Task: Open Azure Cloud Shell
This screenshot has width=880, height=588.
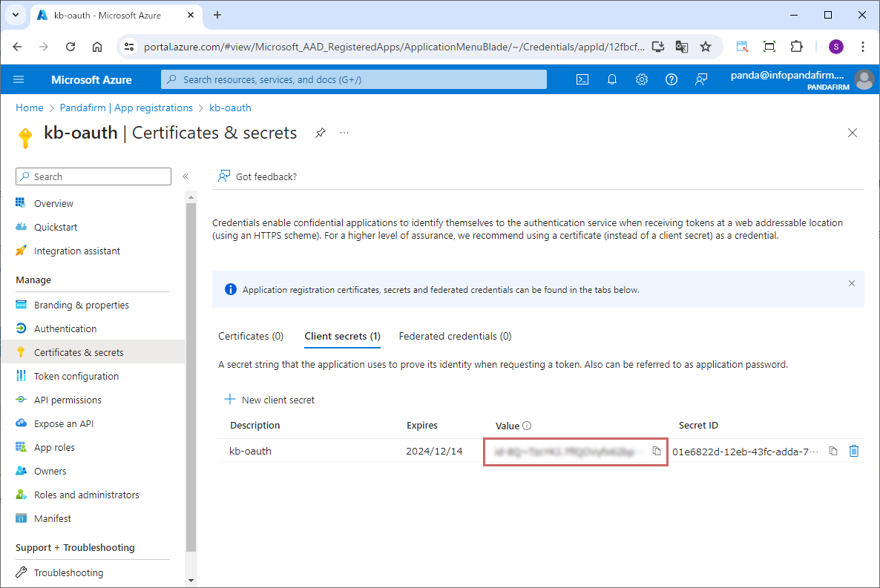Action: (582, 79)
